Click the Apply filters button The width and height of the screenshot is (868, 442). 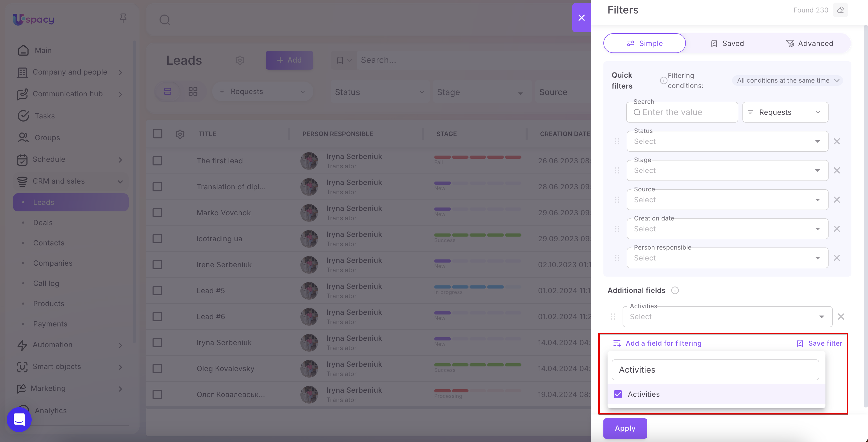point(625,428)
